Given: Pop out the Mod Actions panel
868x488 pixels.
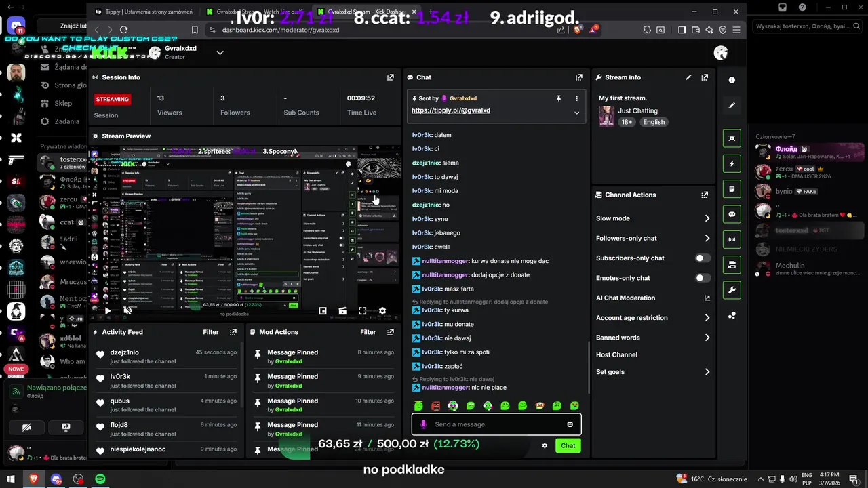Looking at the screenshot, I should point(391,332).
